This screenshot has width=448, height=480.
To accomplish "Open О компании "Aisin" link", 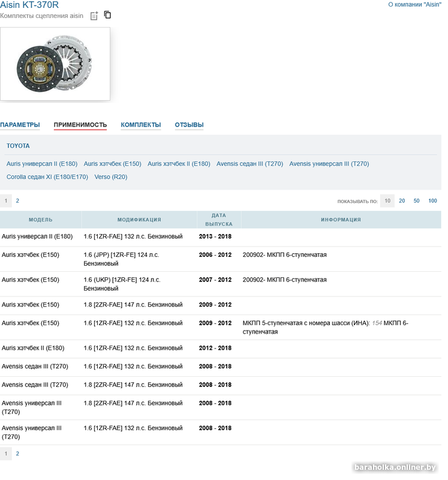I will [414, 5].
